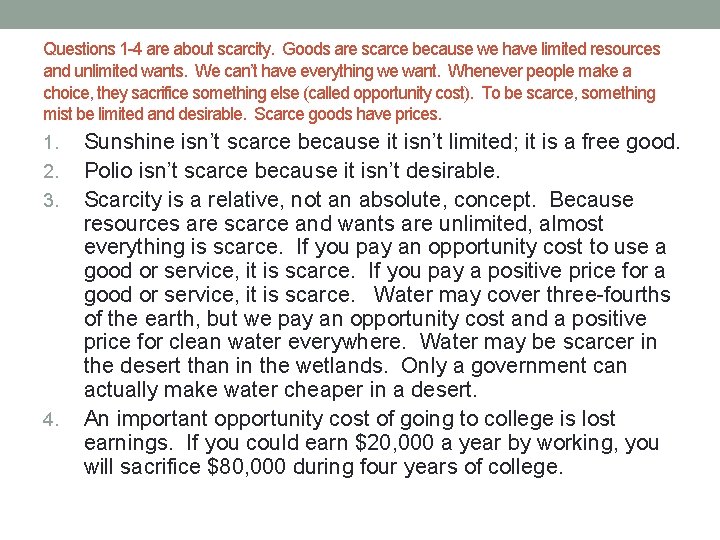The image size is (720, 540).
Task: Select list number 1 marker
Action: [x=51, y=143]
